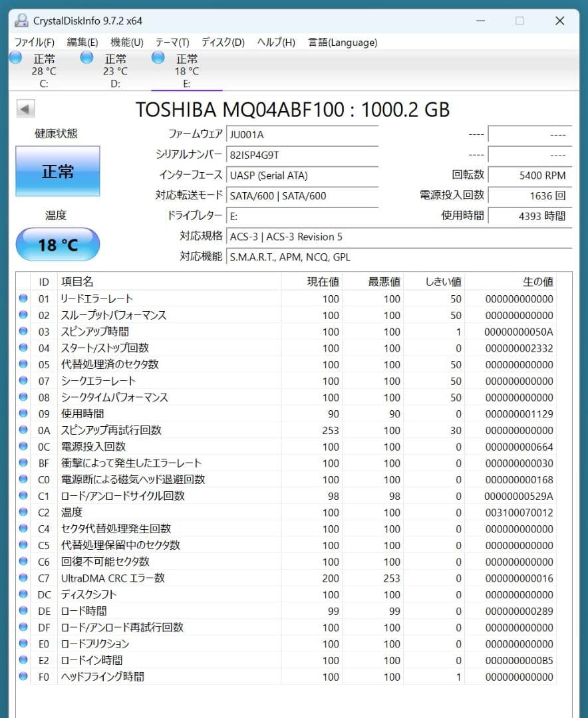
Task: Click status orb for 0C 電源投入回数
Action: click(x=23, y=446)
